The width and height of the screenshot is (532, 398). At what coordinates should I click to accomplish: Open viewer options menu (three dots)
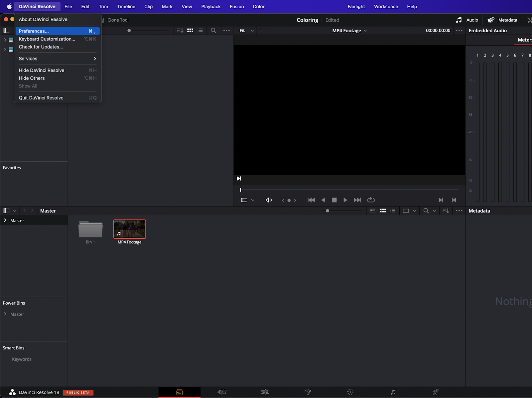459,31
